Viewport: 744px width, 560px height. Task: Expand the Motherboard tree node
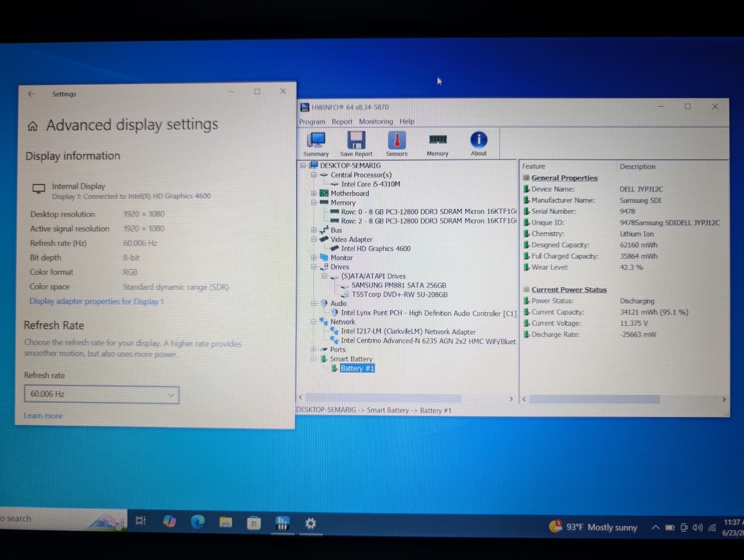(314, 193)
